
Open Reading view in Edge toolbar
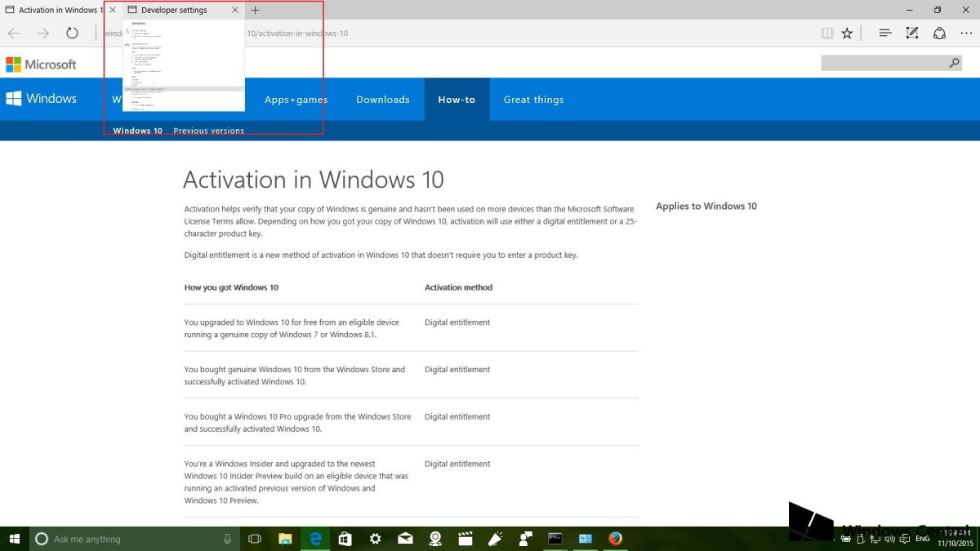coord(827,33)
